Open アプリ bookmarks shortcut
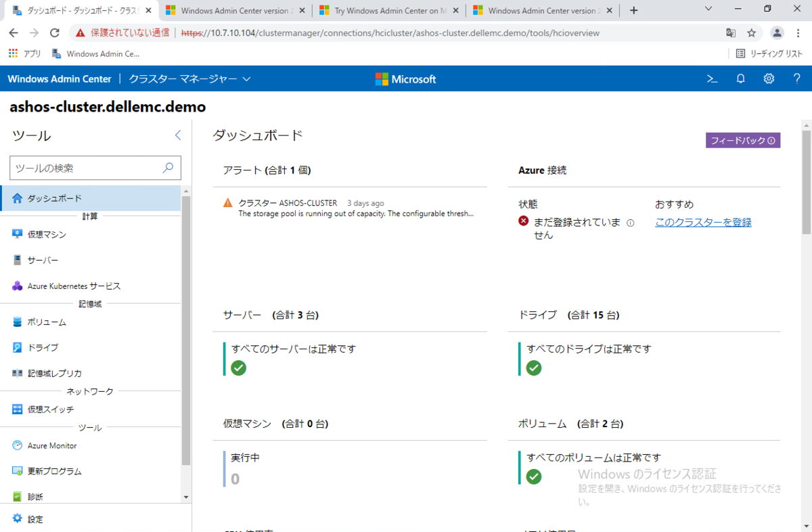Image resolution: width=812 pixels, height=532 pixels. coord(25,53)
